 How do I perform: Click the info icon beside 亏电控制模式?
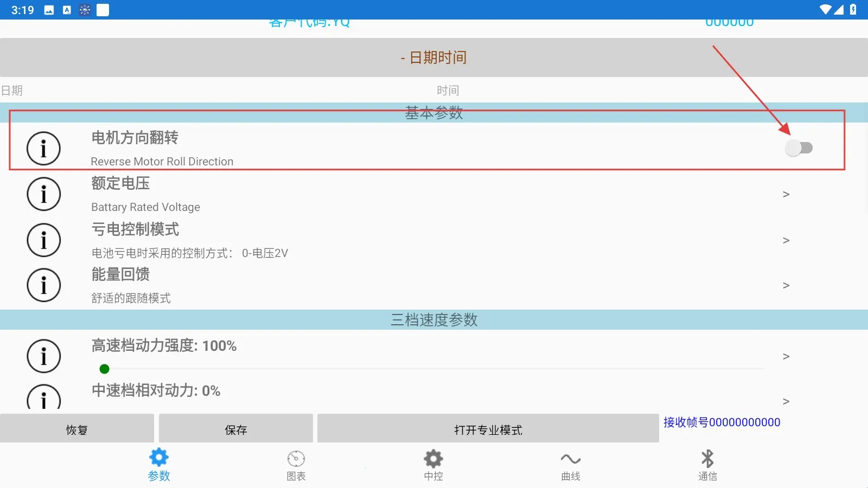[43, 239]
